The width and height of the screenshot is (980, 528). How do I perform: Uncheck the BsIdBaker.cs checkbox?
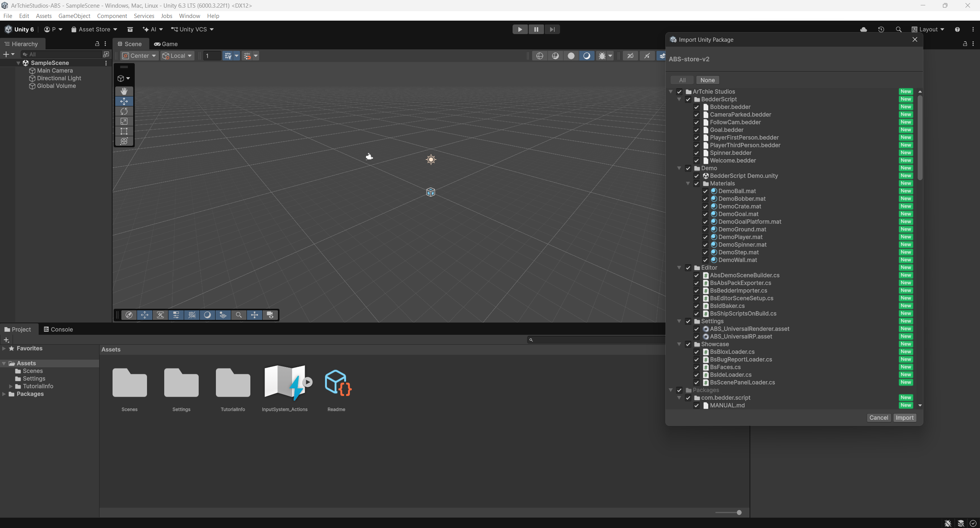(697, 306)
